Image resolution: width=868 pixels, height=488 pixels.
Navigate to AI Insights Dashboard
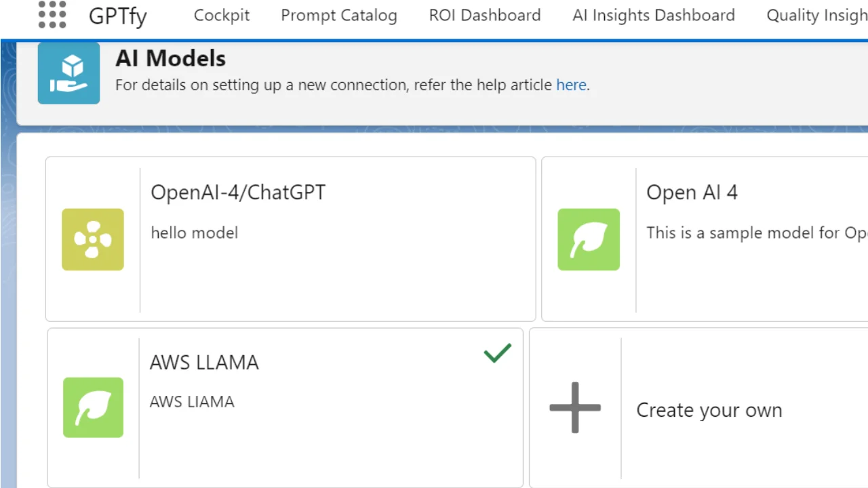point(653,15)
